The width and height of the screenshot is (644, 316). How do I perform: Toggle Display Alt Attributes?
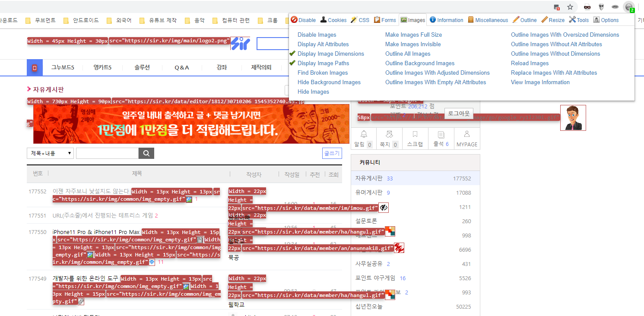[x=323, y=44]
